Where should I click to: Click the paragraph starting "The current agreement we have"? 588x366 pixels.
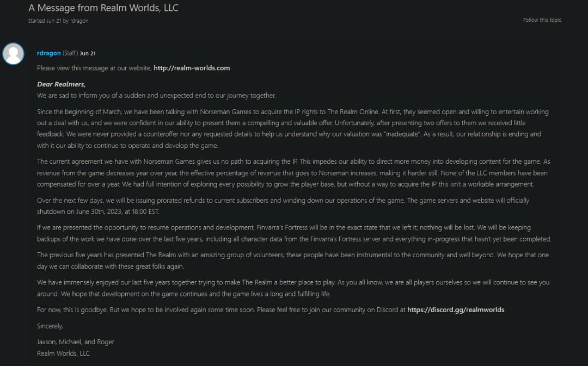[293, 173]
